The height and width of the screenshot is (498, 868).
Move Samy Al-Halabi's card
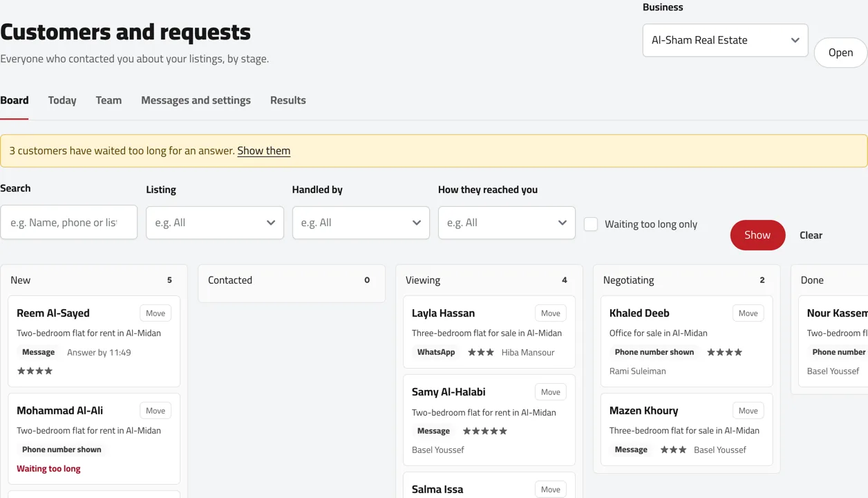point(551,392)
